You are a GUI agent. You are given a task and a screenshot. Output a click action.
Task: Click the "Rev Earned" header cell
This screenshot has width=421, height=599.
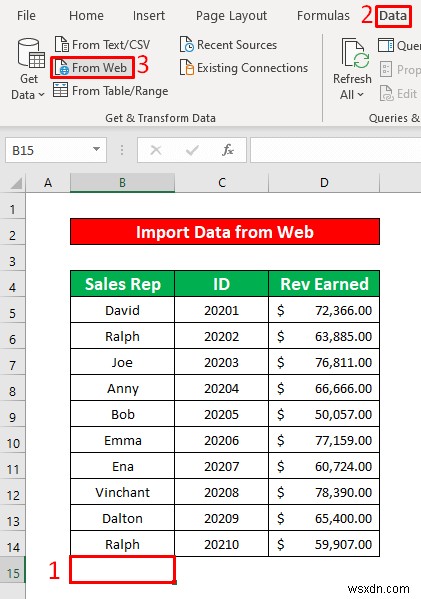click(324, 284)
